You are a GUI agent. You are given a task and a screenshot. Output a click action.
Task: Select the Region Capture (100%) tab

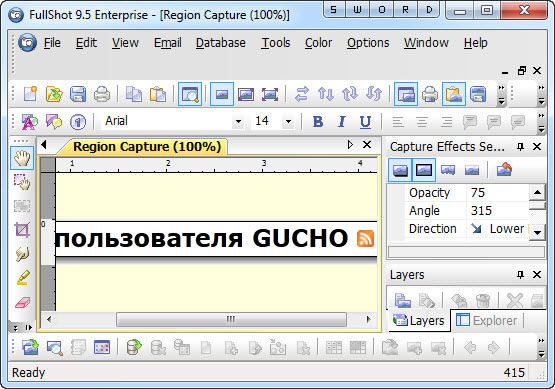pos(147,147)
